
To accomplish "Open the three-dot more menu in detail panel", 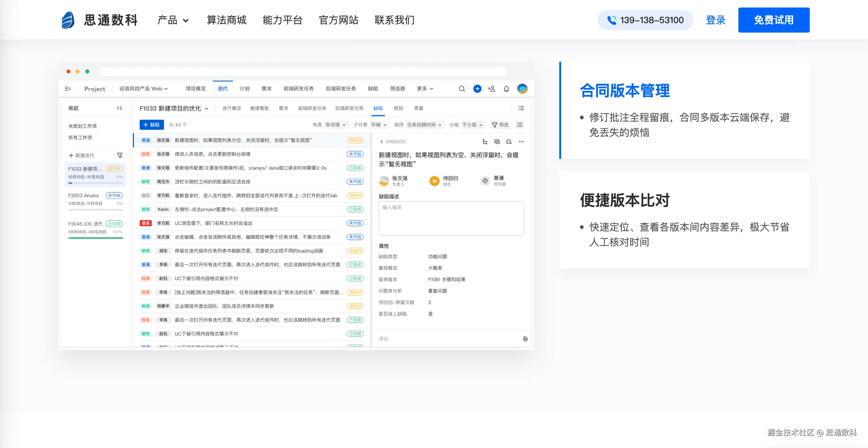I will [x=521, y=142].
